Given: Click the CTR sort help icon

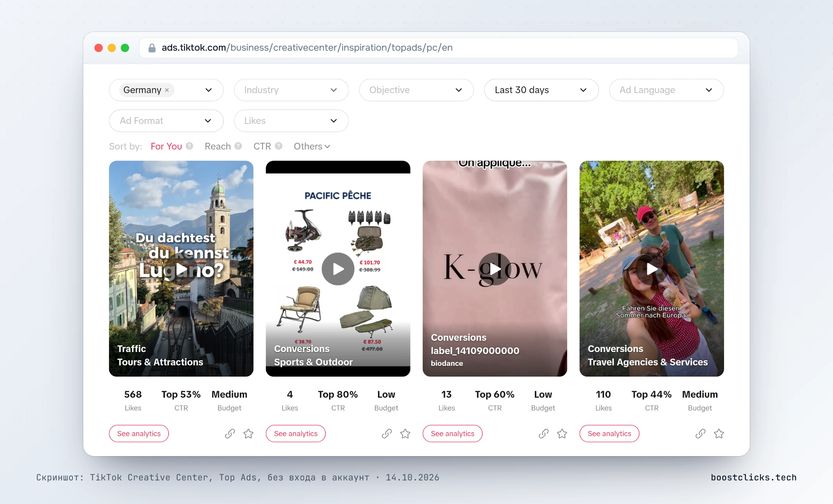Looking at the screenshot, I should 279,146.
